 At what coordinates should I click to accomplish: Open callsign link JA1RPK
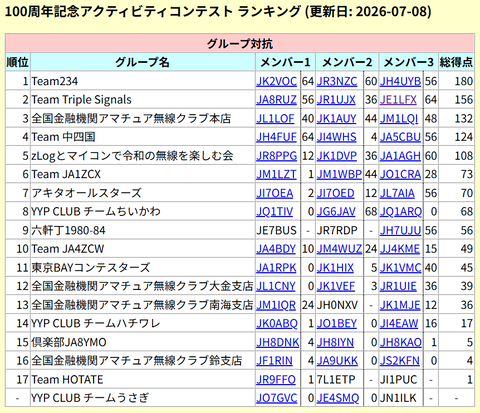(276, 268)
